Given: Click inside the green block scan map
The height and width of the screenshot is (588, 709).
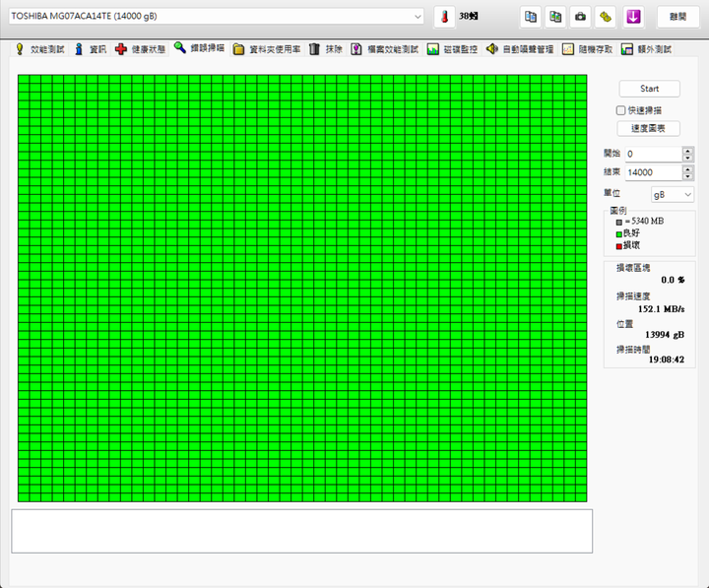Looking at the screenshot, I should 302,289.
